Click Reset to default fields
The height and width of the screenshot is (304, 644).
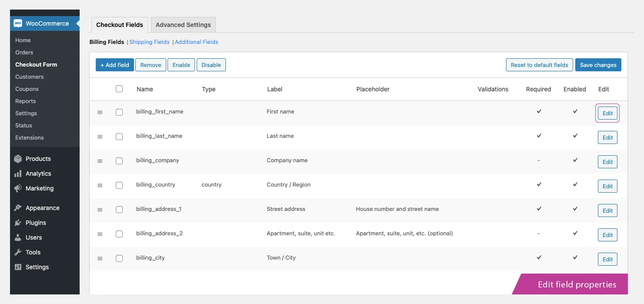tap(539, 65)
